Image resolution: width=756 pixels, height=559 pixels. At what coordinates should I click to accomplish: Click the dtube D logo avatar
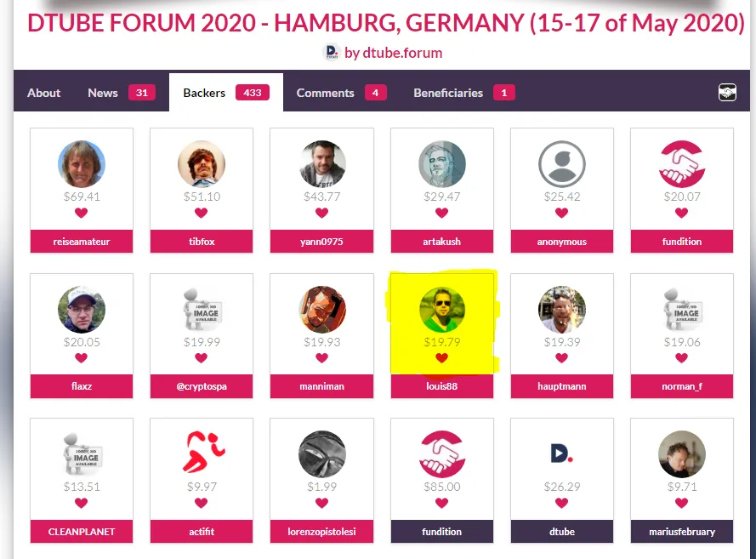coord(562,453)
